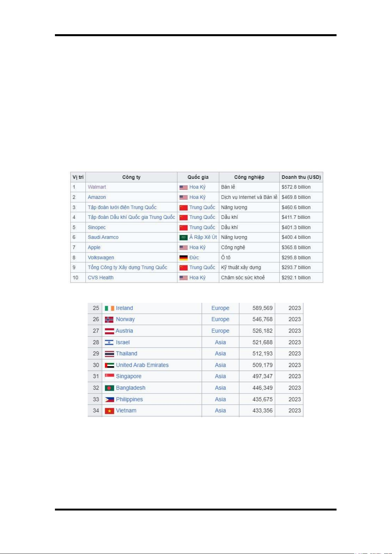Follow the Volkswagen link
Screen dimensions: 392x554
[x=101, y=258]
